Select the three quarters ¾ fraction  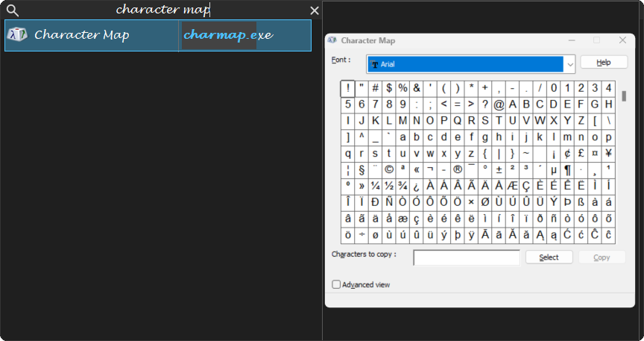coord(403,187)
